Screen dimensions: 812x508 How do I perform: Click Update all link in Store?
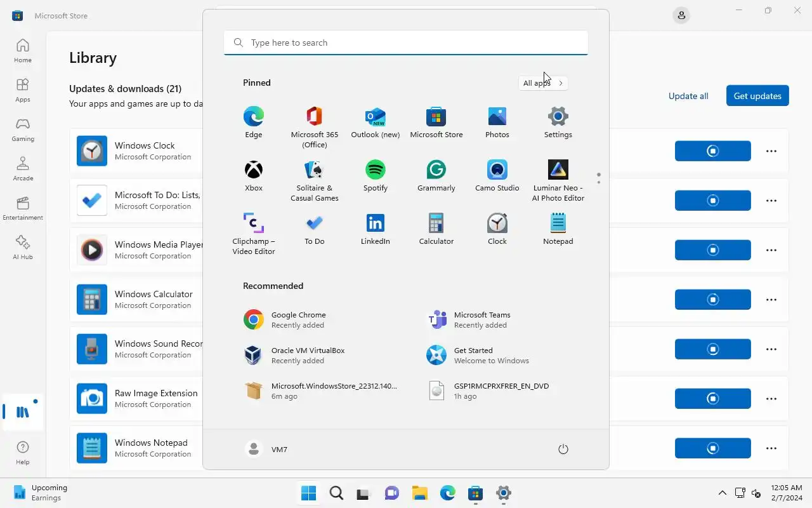(x=688, y=96)
